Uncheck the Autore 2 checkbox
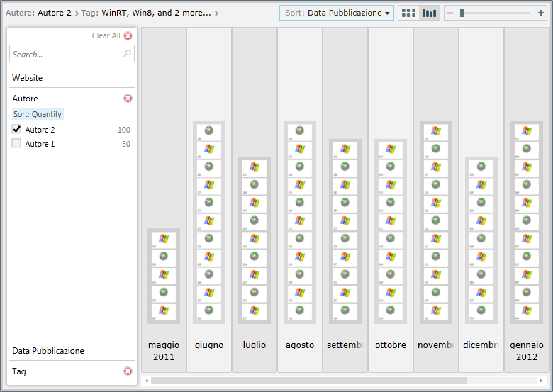Image resolution: width=553 pixels, height=392 pixels. pyautogui.click(x=16, y=129)
